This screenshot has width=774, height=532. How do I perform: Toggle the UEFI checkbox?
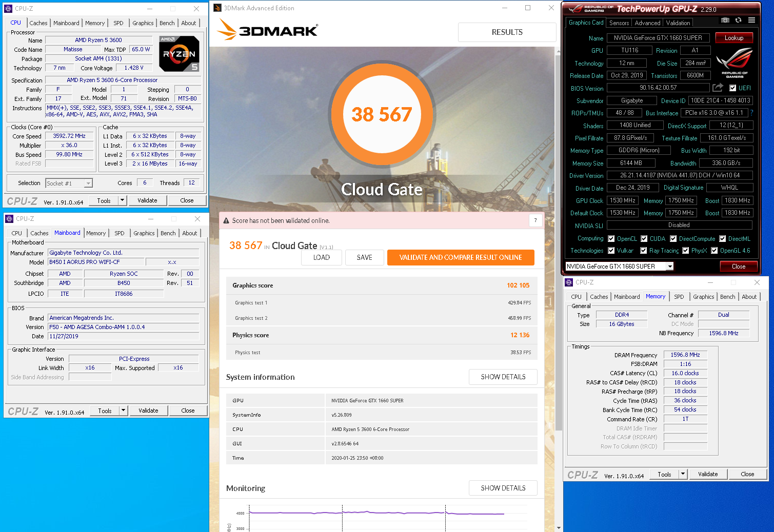[x=732, y=88]
